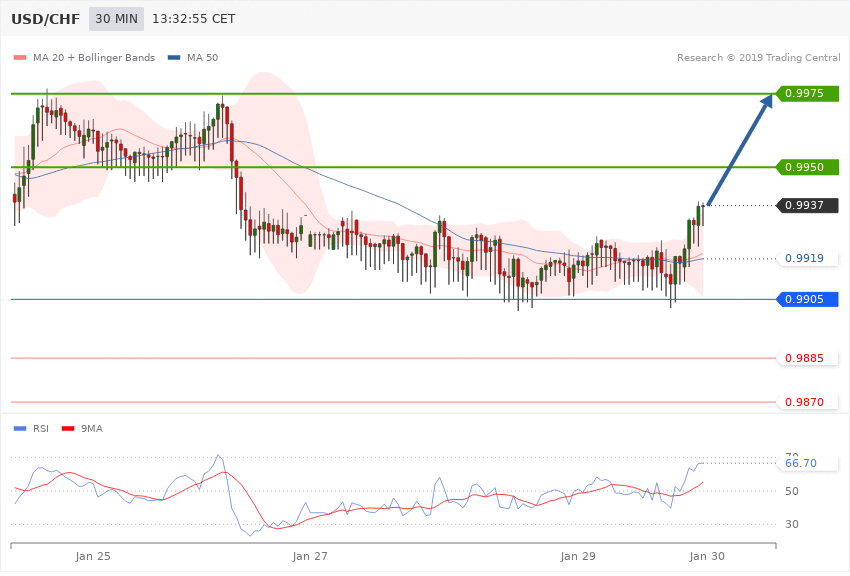Image resolution: width=850 pixels, height=576 pixels.
Task: Click the MA 50 blue legend swatch
Action: point(174,57)
